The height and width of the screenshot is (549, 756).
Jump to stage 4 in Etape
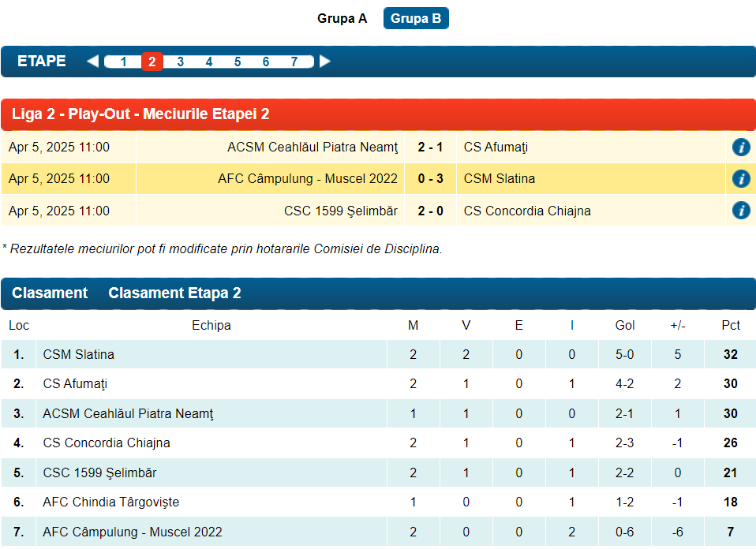(209, 62)
